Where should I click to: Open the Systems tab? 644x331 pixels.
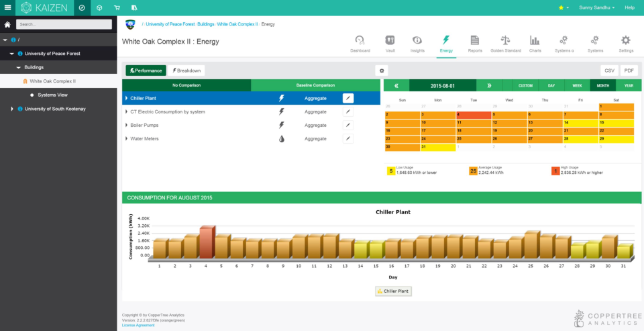click(595, 44)
